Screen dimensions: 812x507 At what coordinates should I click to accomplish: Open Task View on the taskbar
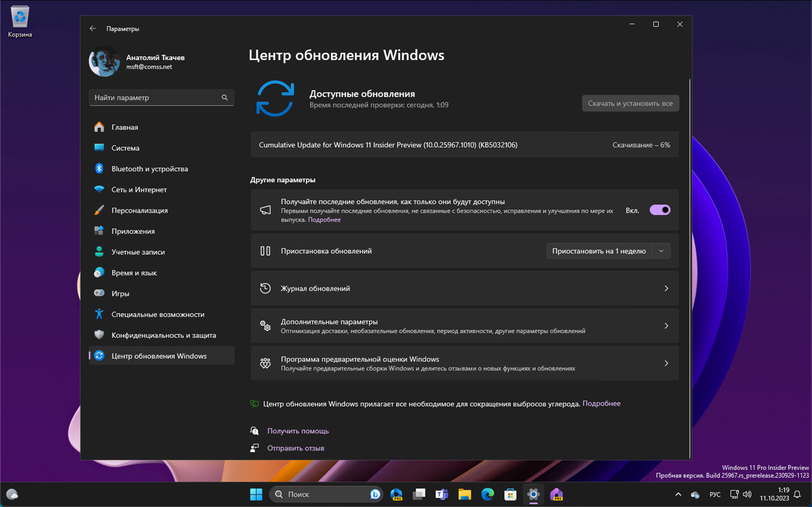[419, 494]
